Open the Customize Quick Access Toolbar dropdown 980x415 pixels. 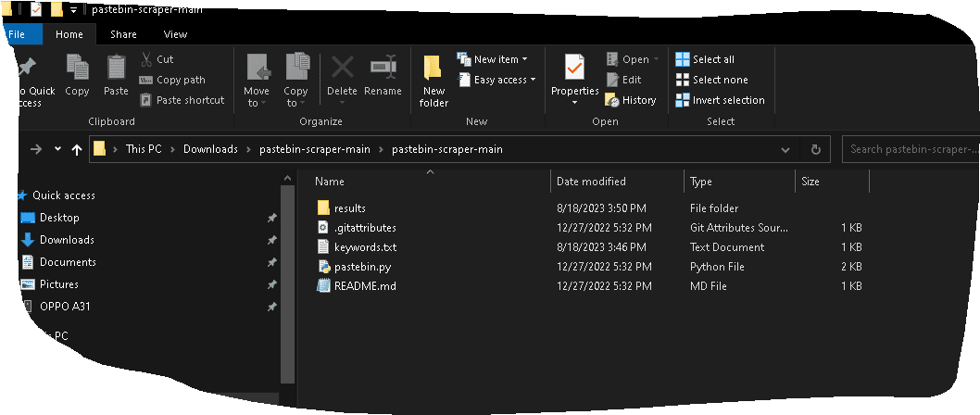74,9
